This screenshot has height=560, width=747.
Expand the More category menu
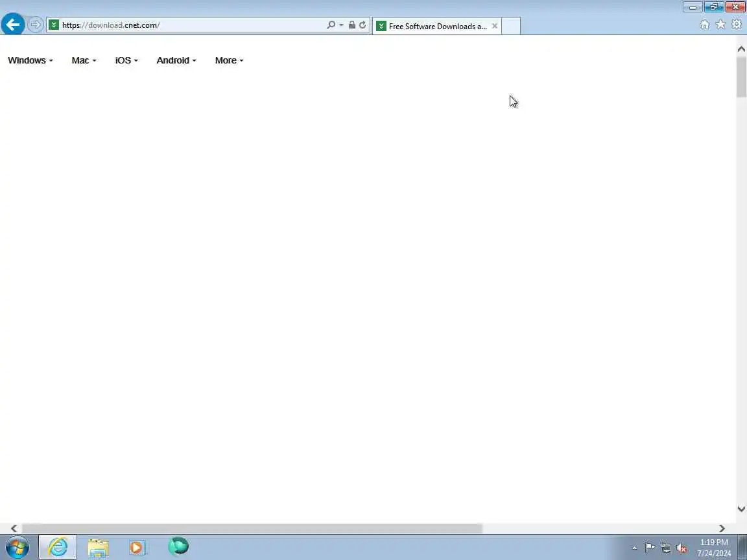click(x=229, y=60)
